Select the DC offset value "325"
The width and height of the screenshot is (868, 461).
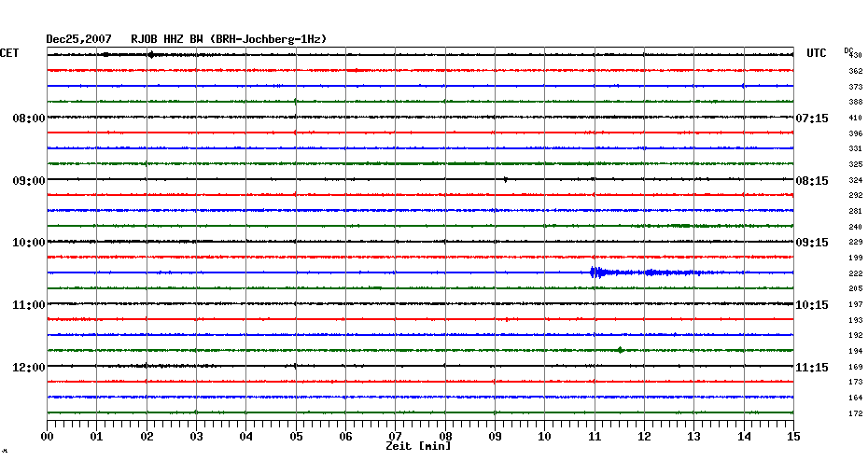(x=856, y=164)
